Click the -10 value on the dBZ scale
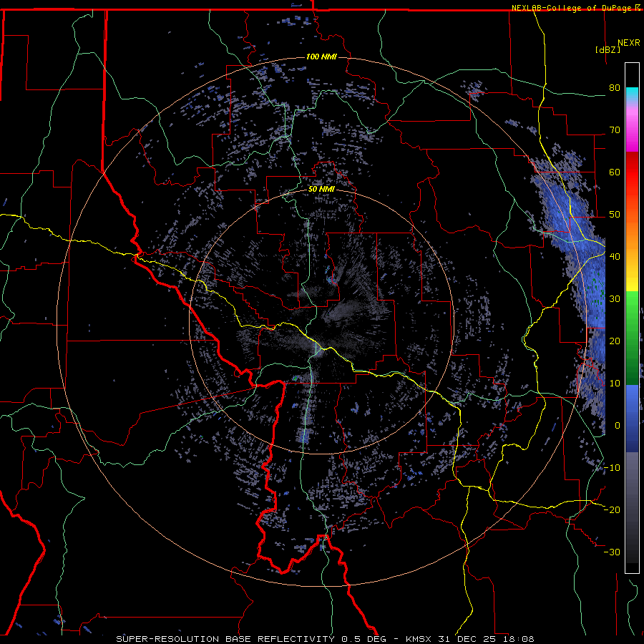Screen dimensions: 644x644 (x=612, y=467)
